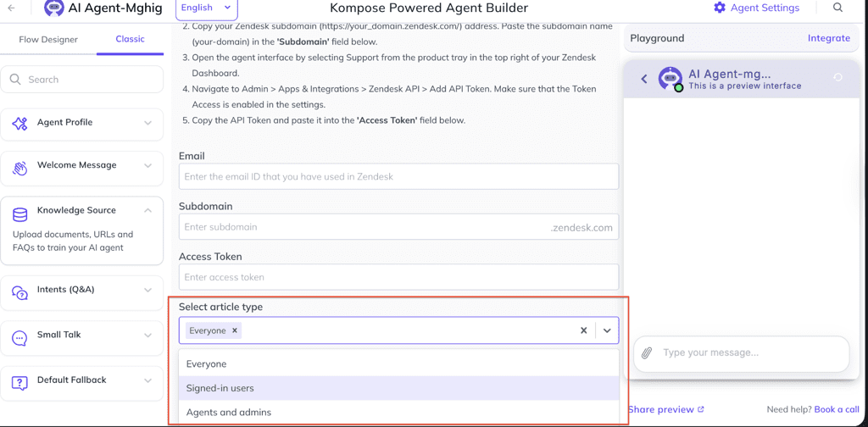
Task: Expand the Default Fallback section
Action: (147, 380)
